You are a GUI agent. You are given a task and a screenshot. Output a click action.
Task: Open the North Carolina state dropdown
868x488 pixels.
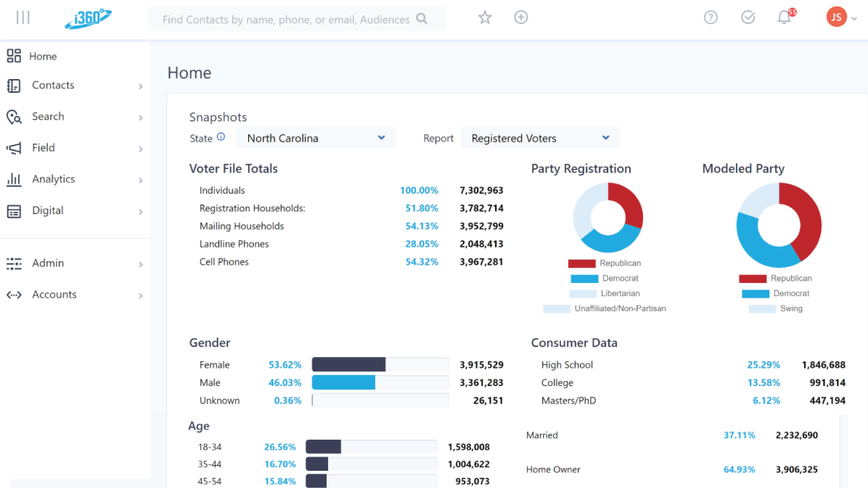coord(316,138)
